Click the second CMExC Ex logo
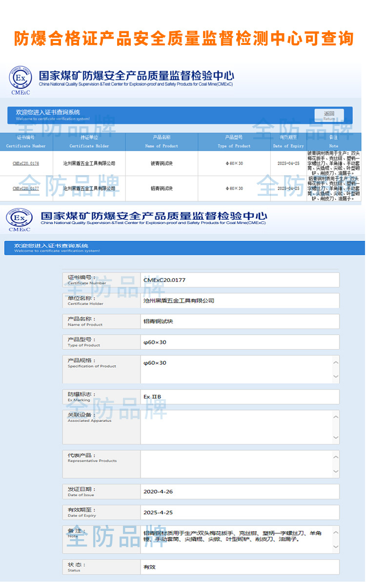 [x=20, y=219]
